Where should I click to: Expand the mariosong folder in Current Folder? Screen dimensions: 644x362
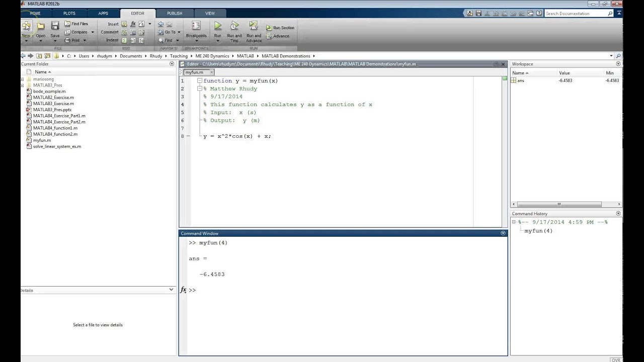(22, 79)
